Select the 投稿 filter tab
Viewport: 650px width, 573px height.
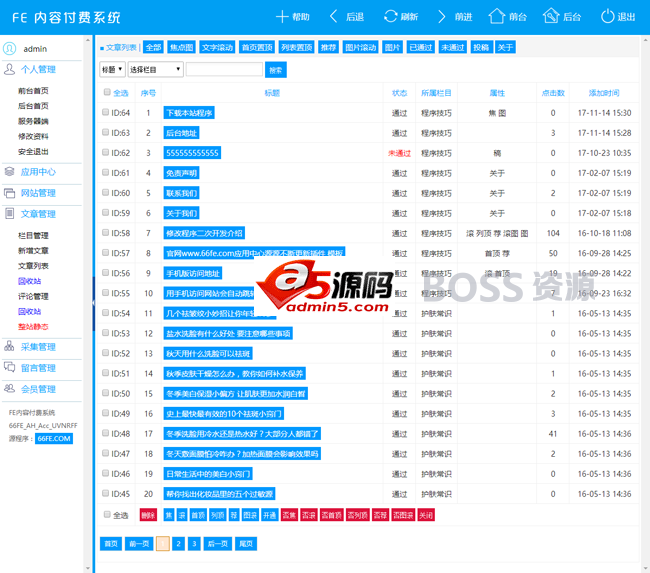tap(481, 47)
